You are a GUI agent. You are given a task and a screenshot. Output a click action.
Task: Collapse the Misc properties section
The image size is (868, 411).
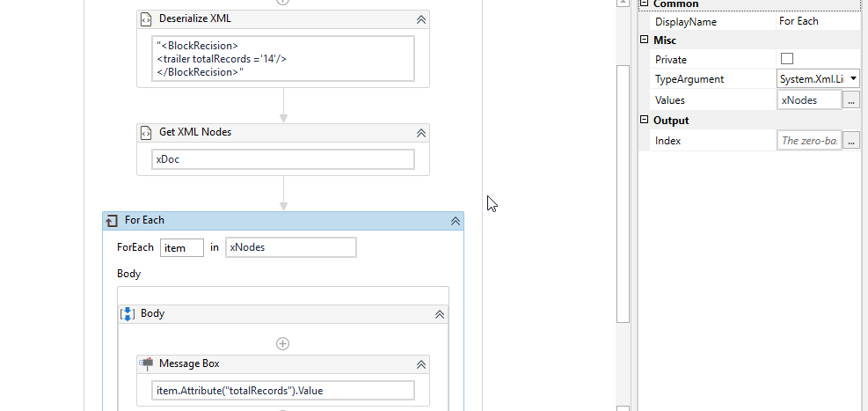coord(644,40)
